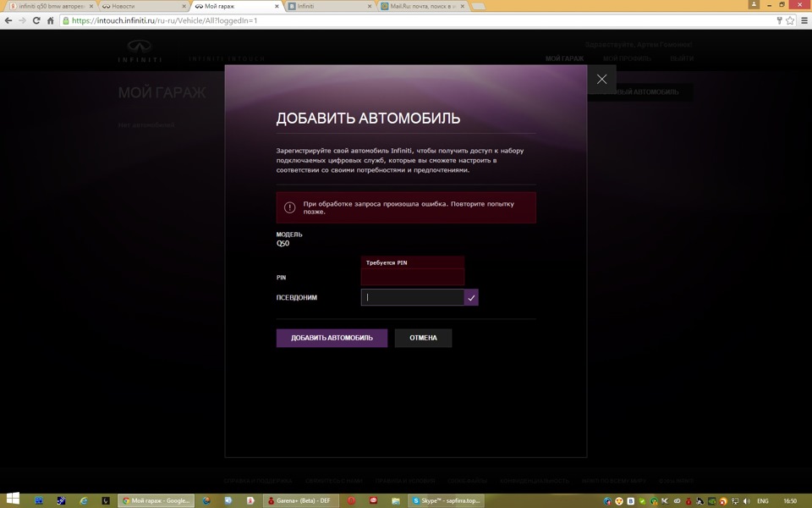The height and width of the screenshot is (508, 812).
Task: Click the purple checkmark beside the nickname field
Action: pos(471,297)
